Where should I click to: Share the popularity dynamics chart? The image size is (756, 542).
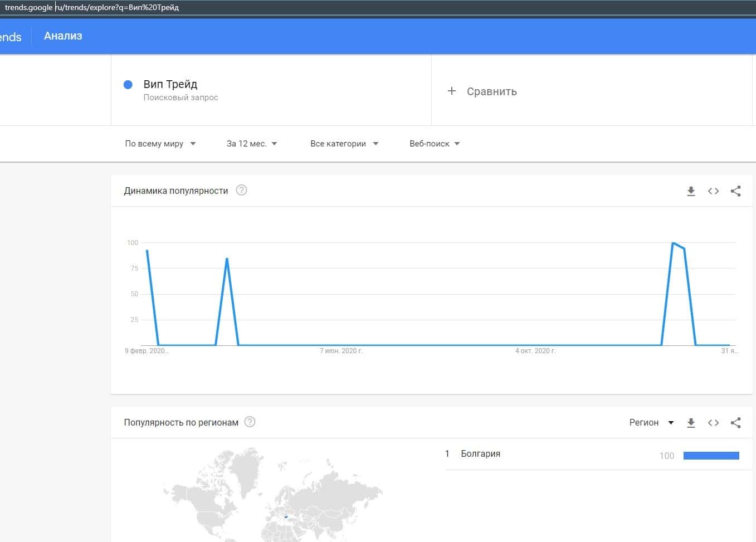735,191
